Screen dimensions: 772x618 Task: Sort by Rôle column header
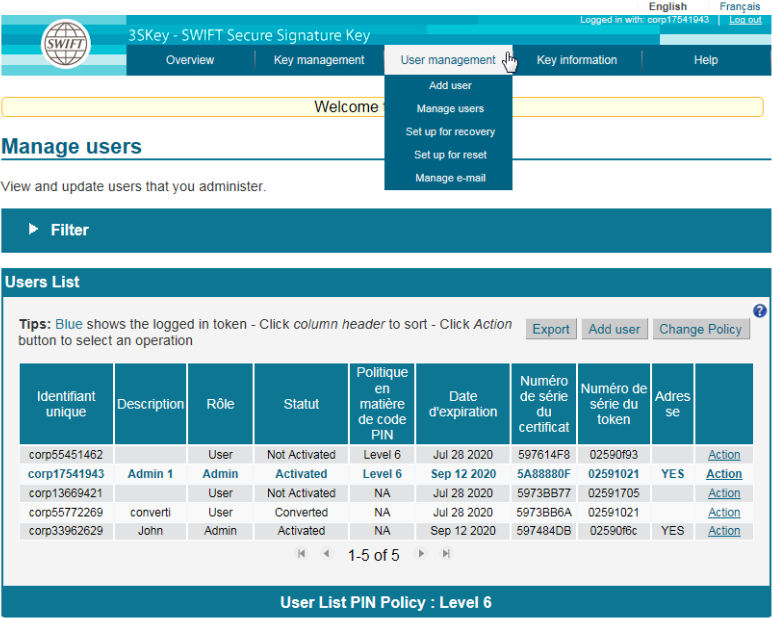coord(221,404)
